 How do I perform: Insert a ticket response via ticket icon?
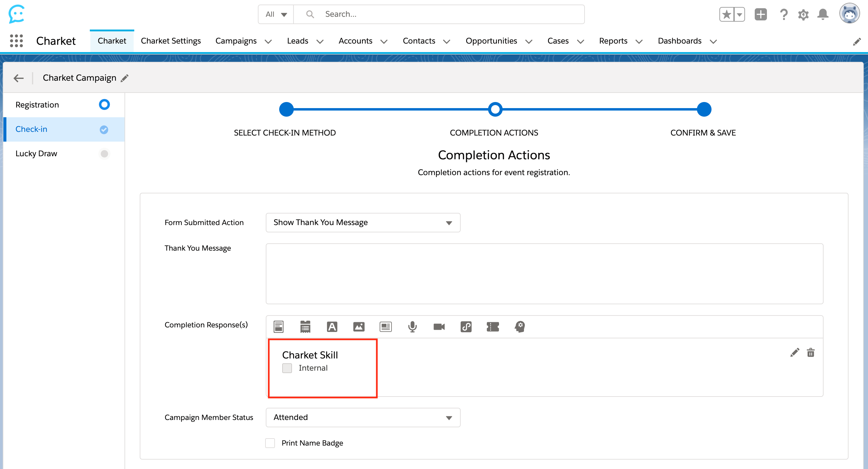click(x=493, y=327)
